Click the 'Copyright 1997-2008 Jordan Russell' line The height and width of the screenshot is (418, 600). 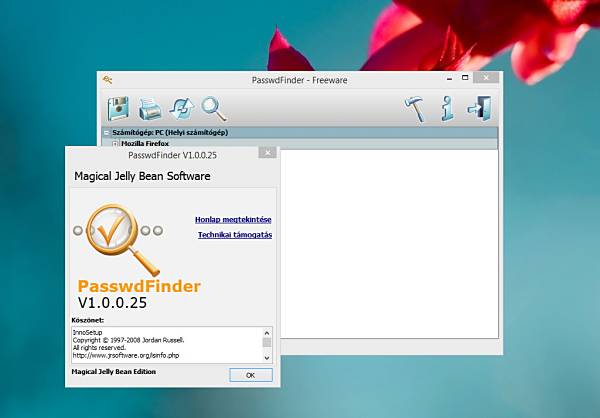point(129,340)
